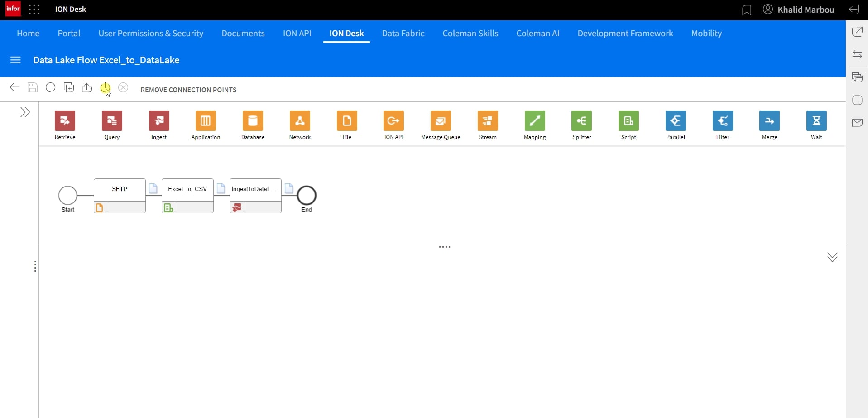Open Khalid Marbou user menu
Image resolution: width=868 pixels, height=418 pixels.
click(799, 10)
